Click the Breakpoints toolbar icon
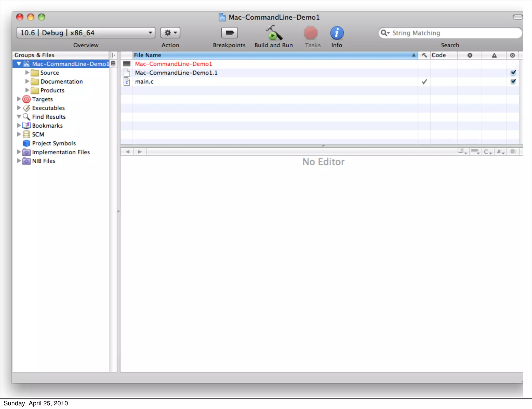 229,33
